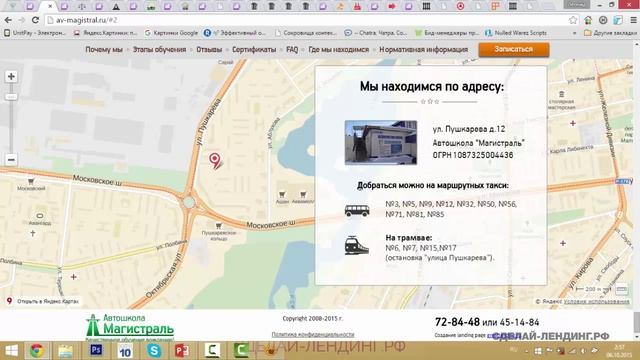Zoom in on the Yandex map
This screenshot has height=360, width=640.
pos(11,77)
